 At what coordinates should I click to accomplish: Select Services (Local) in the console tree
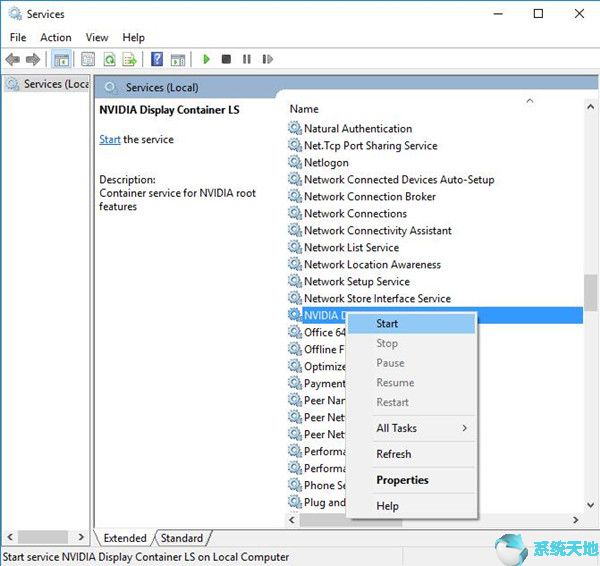[x=48, y=84]
